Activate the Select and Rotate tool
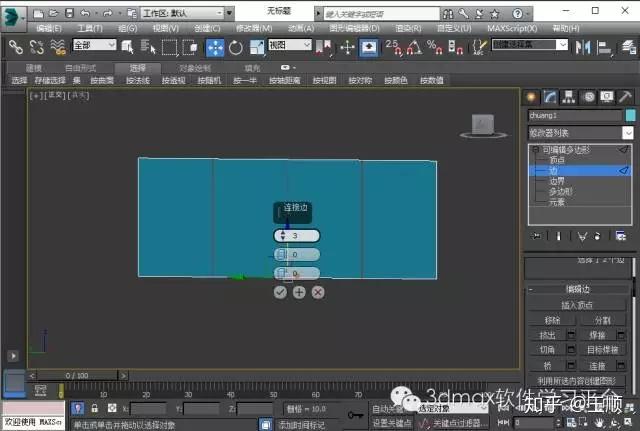Image resolution: width=640 pixels, height=431 pixels. click(236, 47)
